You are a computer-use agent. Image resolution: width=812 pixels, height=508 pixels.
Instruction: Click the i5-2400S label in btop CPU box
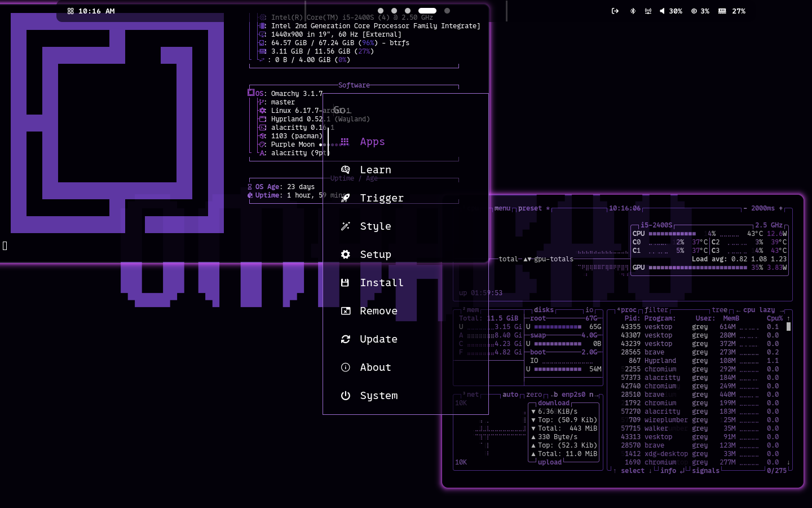tap(656, 225)
